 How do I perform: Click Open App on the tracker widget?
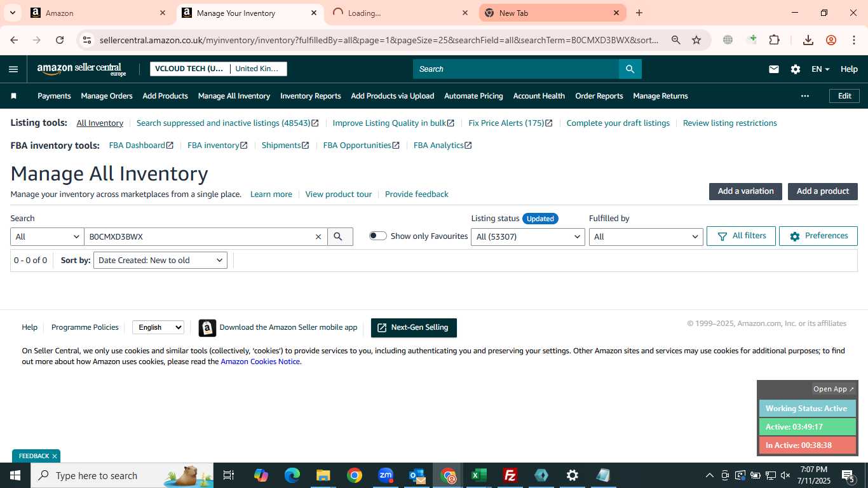tap(834, 389)
